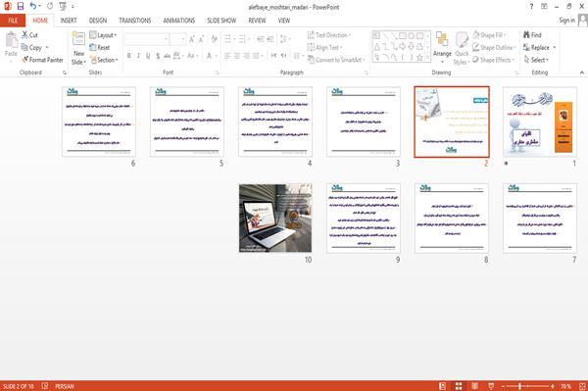Viewport: 588px width, 391px height.
Task: Open the Align Text dropdown
Action: tap(324, 47)
